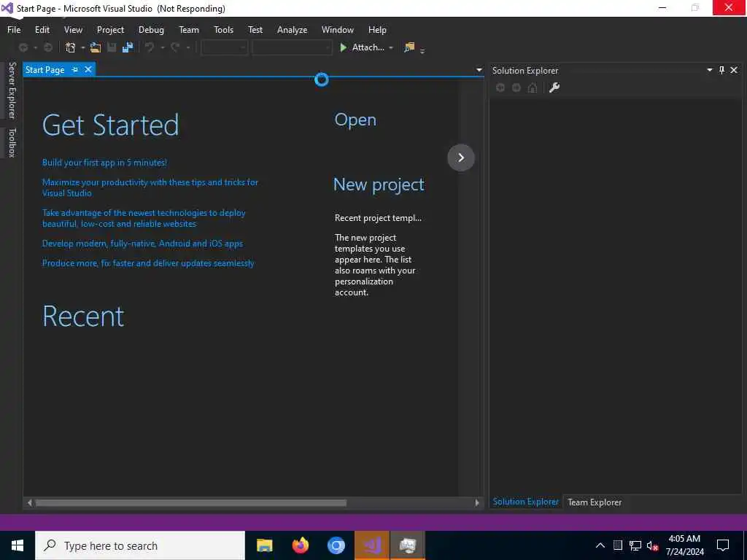Open 'Maximize your productivity' tips link
Image resolution: width=747 pixels, height=560 pixels.
coord(150,187)
